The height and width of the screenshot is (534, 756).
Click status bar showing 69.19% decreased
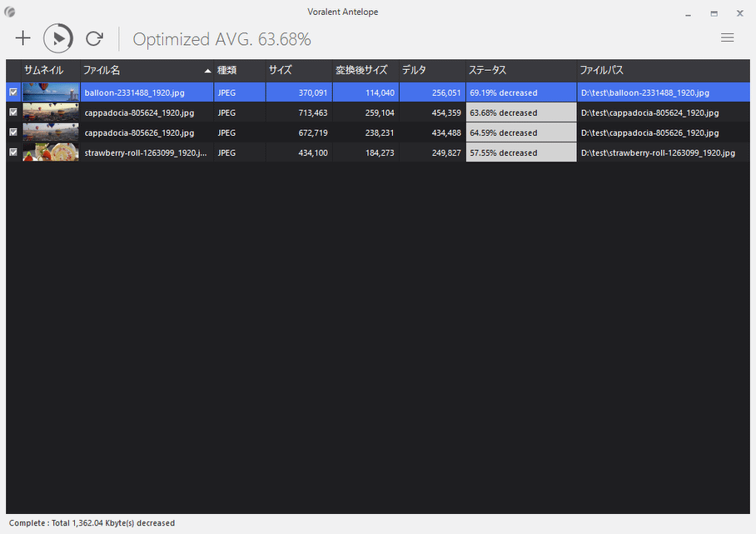521,92
